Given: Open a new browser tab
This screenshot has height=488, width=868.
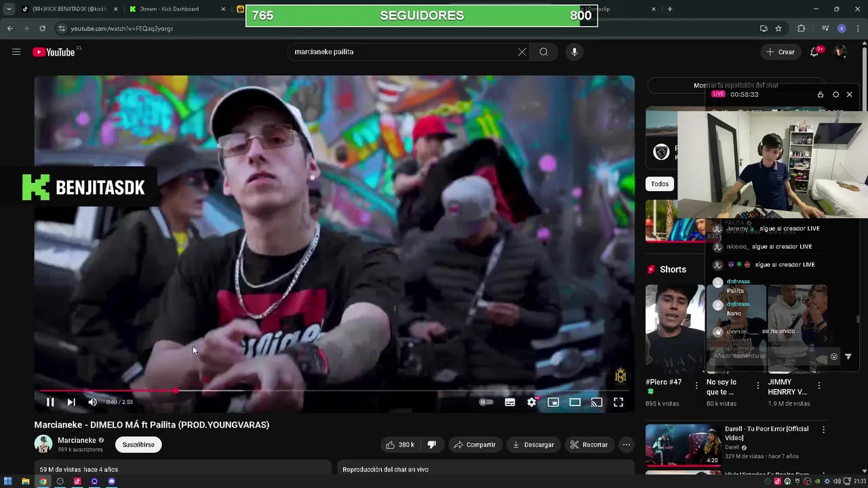Looking at the screenshot, I should point(670,9).
